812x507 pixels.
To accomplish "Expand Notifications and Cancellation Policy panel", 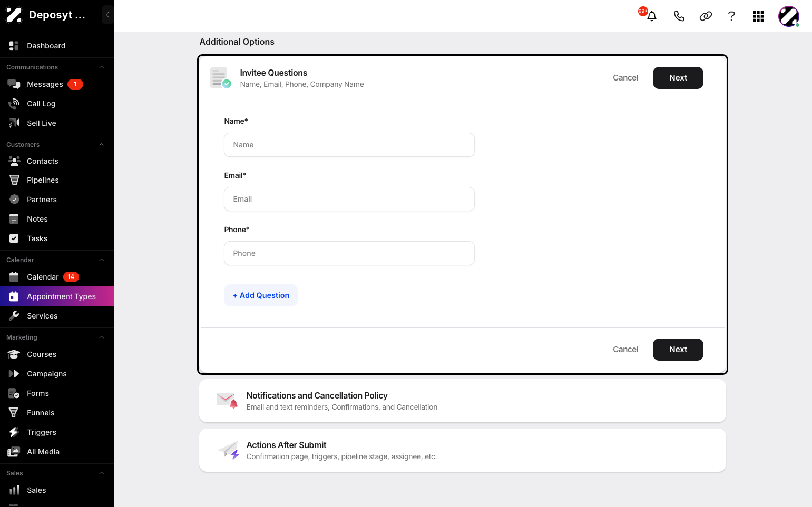I will [x=463, y=401].
